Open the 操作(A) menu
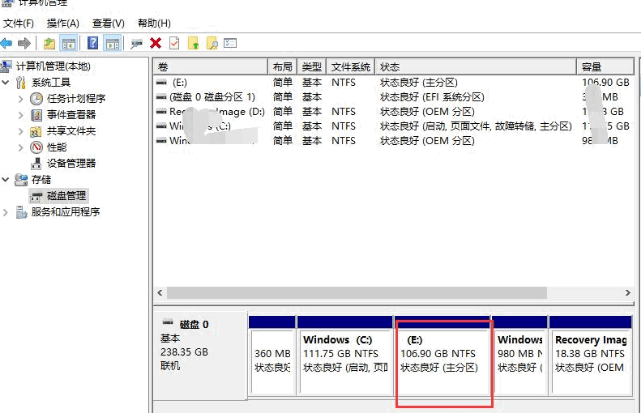The image size is (641, 413). (63, 22)
